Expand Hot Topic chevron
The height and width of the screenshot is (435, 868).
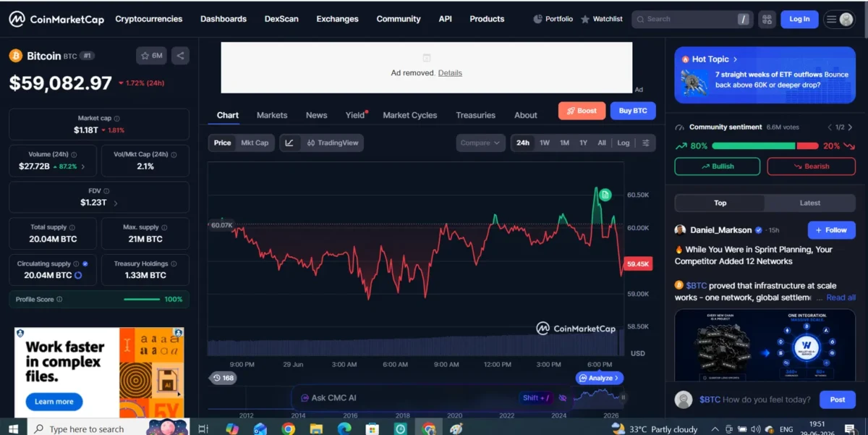[x=736, y=59]
